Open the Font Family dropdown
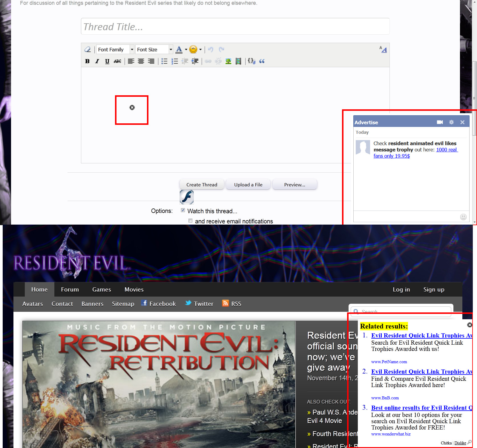 coord(115,50)
